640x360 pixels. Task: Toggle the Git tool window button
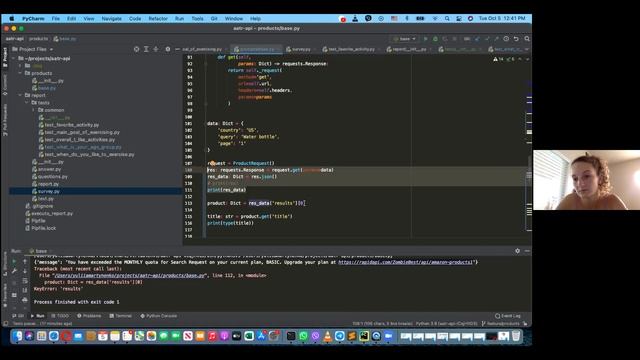point(18,316)
